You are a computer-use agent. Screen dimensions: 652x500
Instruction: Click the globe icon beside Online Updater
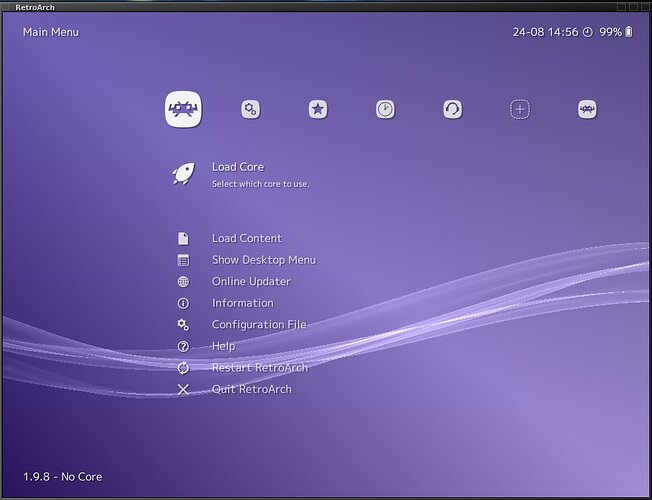(183, 282)
